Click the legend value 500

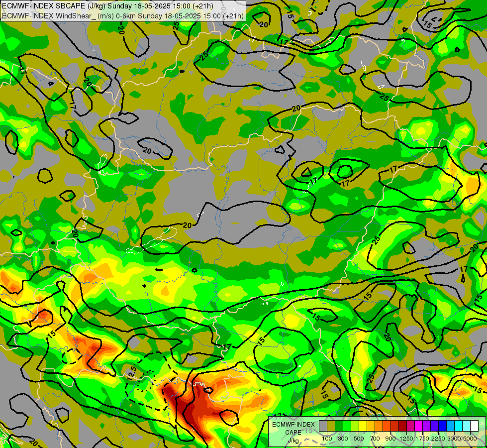359,439
